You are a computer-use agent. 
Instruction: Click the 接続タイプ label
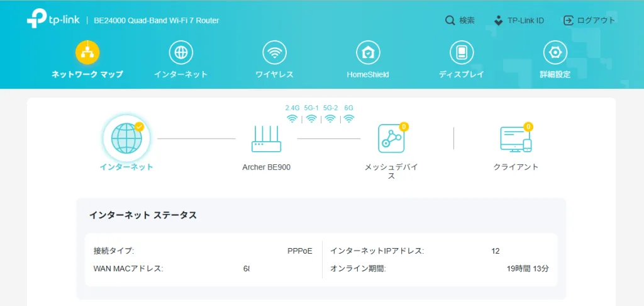[114, 251]
